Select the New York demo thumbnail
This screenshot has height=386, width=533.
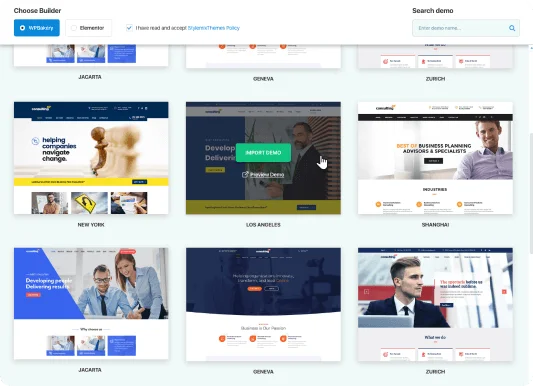[x=91, y=158]
